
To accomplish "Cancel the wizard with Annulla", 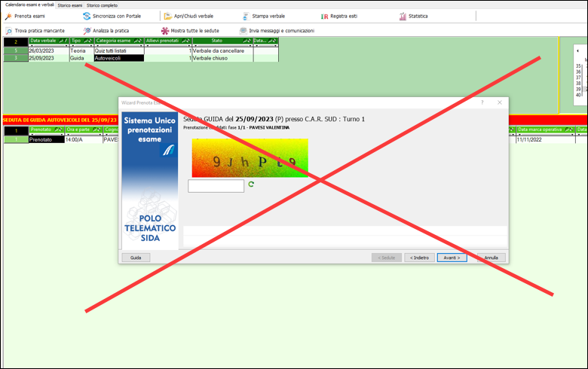I will pos(491,258).
